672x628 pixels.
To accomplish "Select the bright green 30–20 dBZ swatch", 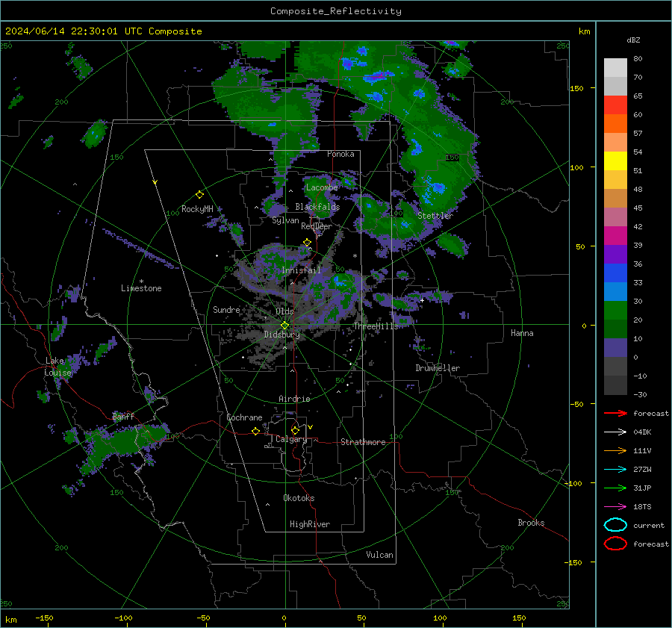I will [615, 311].
